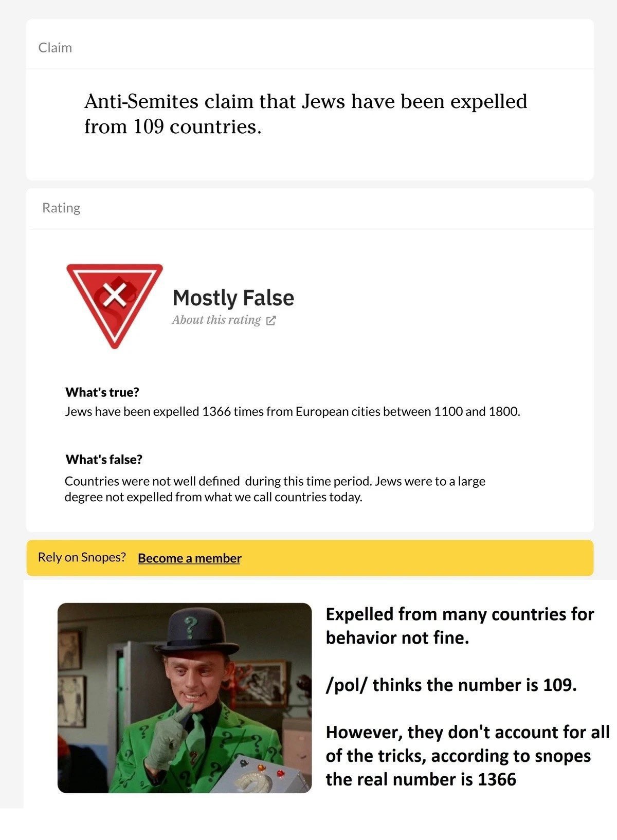Open the external link icon beside About this rating

(x=271, y=320)
